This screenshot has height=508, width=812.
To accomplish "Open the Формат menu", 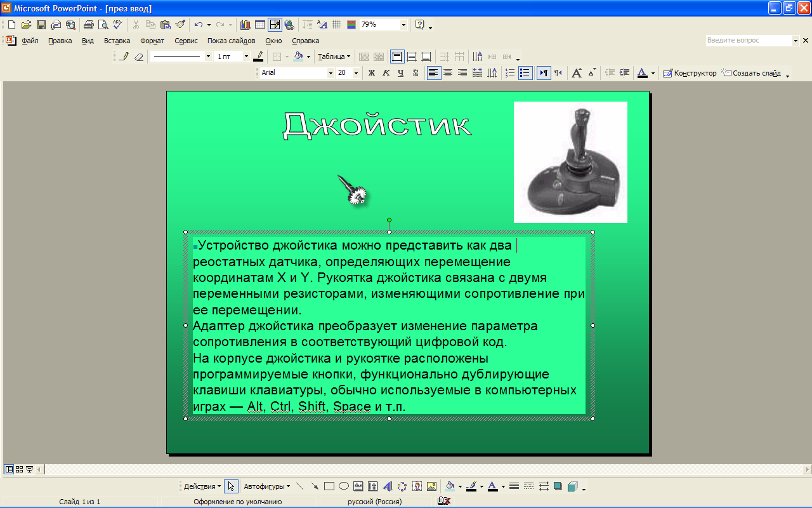I will point(152,41).
